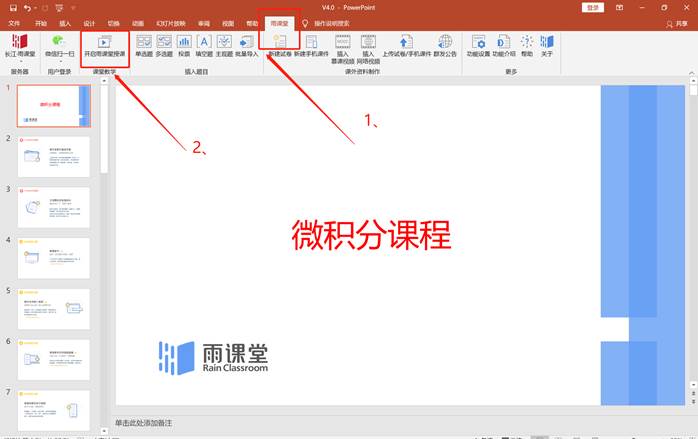Open 功能设置 feature settings
Image resolution: width=698 pixels, height=439 pixels.
(x=479, y=46)
